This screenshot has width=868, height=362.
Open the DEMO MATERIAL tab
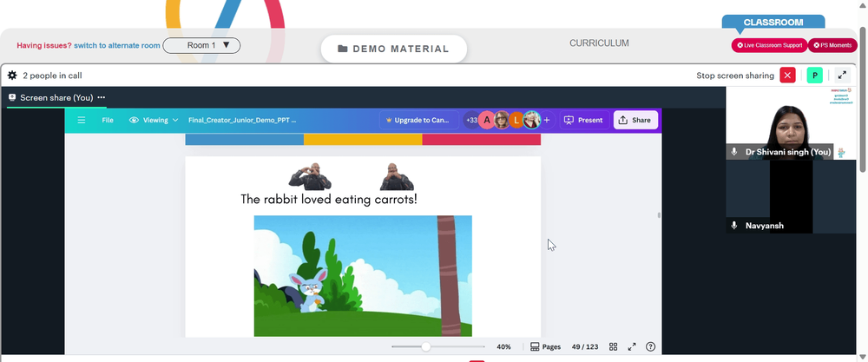[x=393, y=49]
